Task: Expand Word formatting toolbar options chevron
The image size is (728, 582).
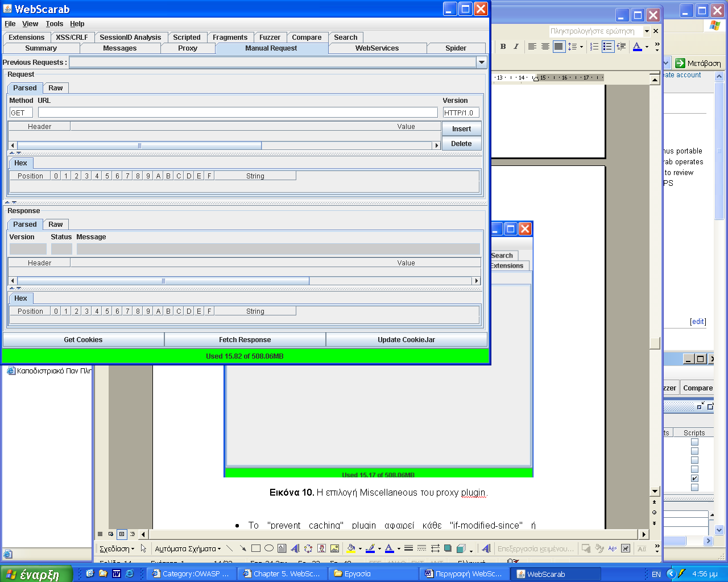Action: tap(657, 47)
